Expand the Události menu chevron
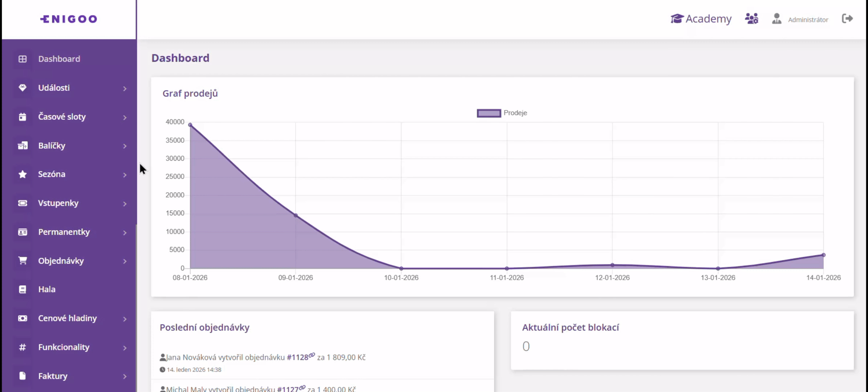The width and height of the screenshot is (868, 392). (x=125, y=89)
